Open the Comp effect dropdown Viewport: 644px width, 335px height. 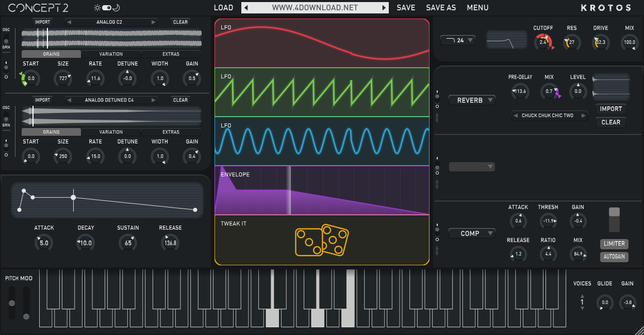[x=472, y=233]
